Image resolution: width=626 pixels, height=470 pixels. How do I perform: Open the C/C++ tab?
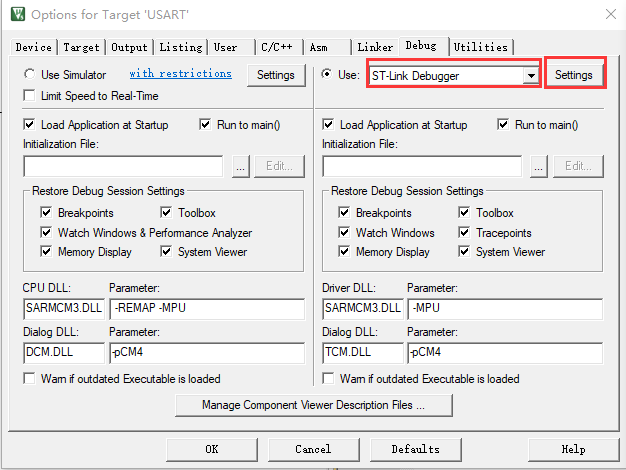coord(279,47)
